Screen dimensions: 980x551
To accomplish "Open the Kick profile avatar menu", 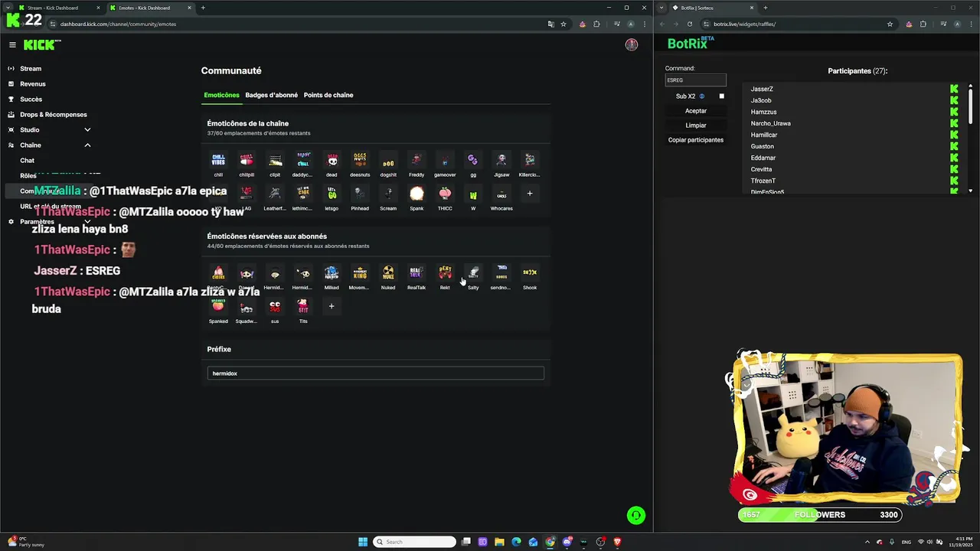I will coord(632,45).
